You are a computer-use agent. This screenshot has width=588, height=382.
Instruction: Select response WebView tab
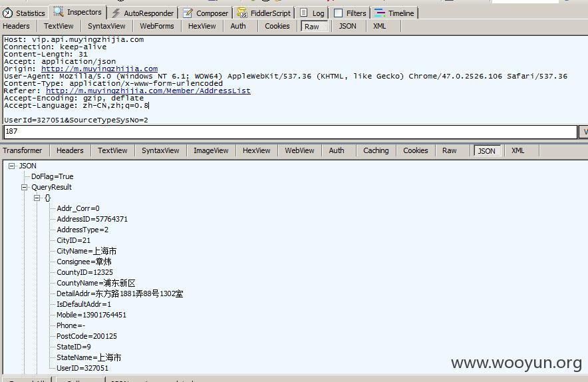coord(299,150)
